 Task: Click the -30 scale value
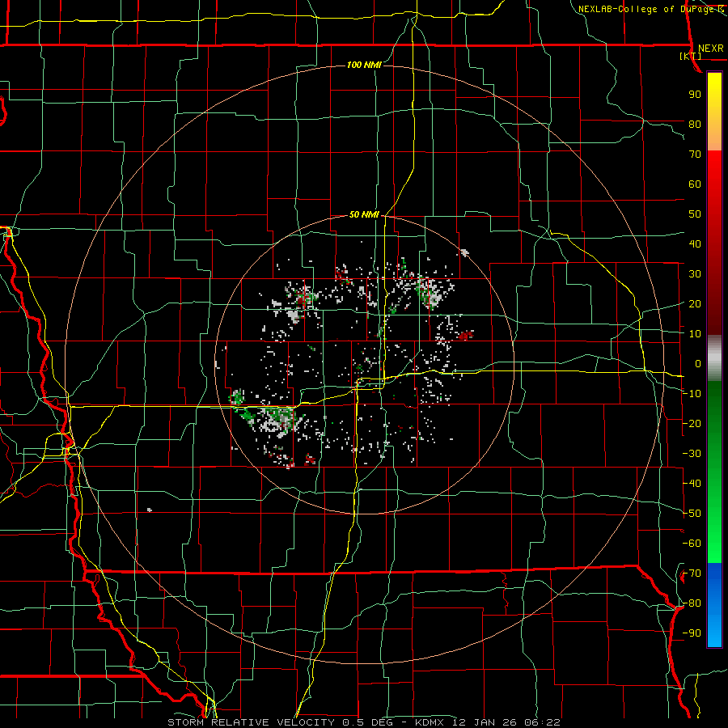click(692, 454)
